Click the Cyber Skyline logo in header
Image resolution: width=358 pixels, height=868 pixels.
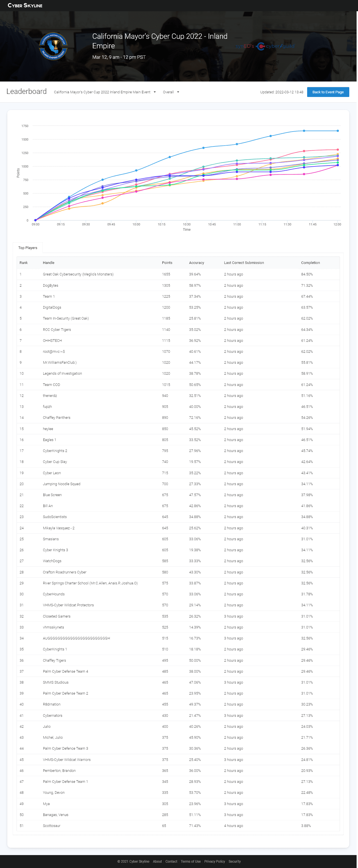[x=25, y=5]
